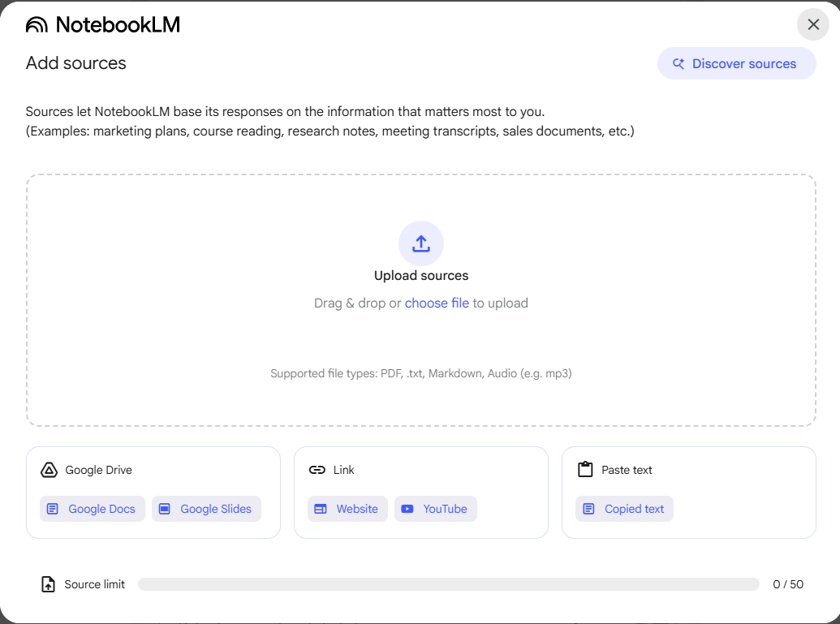Click the NotebookLM title text

point(118,24)
